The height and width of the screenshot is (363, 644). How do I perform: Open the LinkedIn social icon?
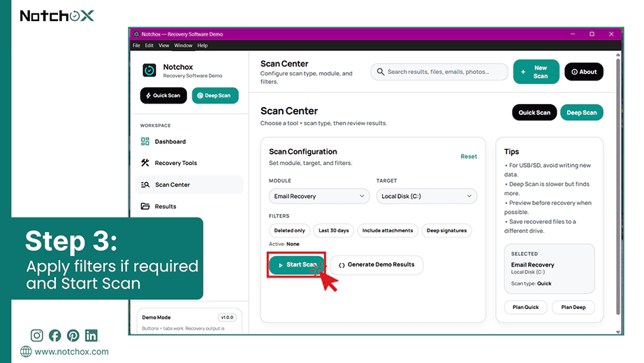click(x=92, y=336)
